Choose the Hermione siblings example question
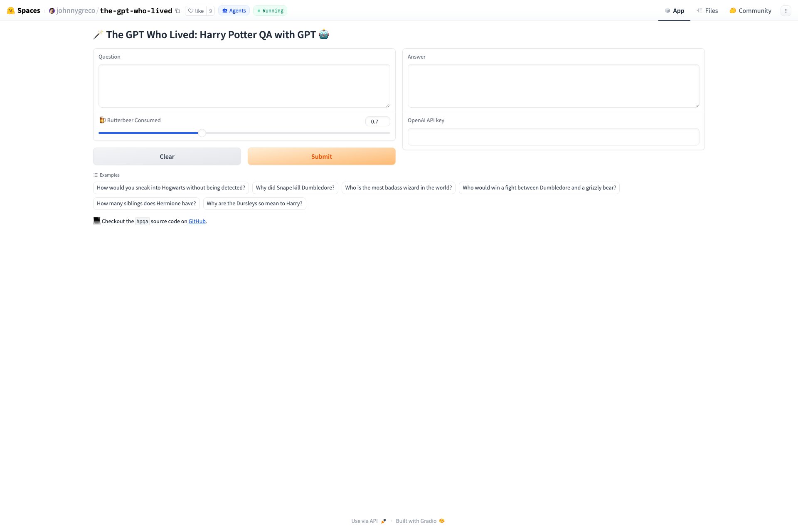Viewport: 798px width, 532px height. tap(146, 204)
